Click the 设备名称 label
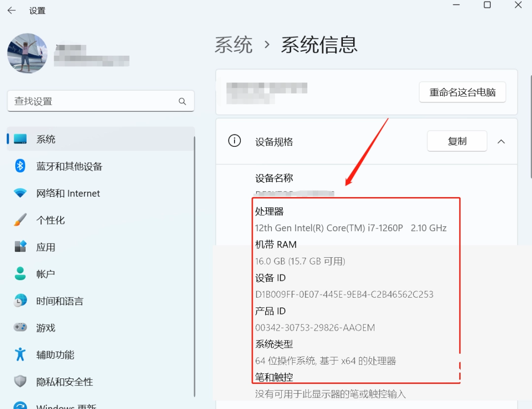This screenshot has height=409, width=532. tap(274, 178)
